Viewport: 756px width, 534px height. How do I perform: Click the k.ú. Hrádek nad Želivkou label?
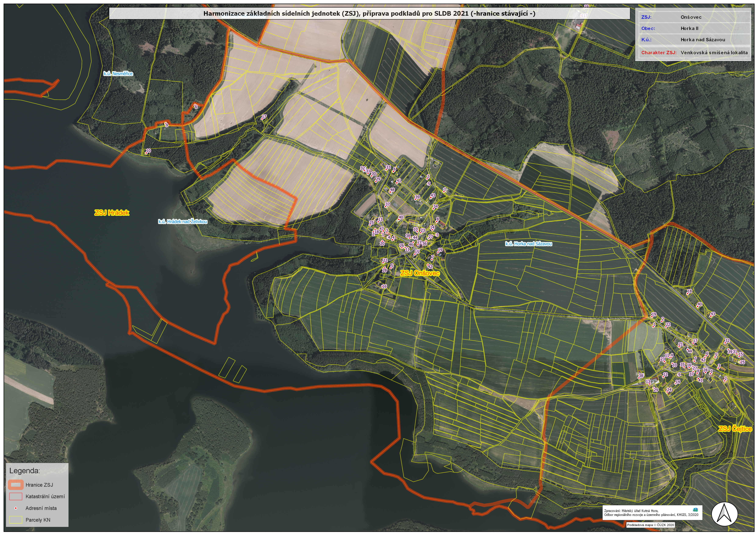click(x=182, y=222)
